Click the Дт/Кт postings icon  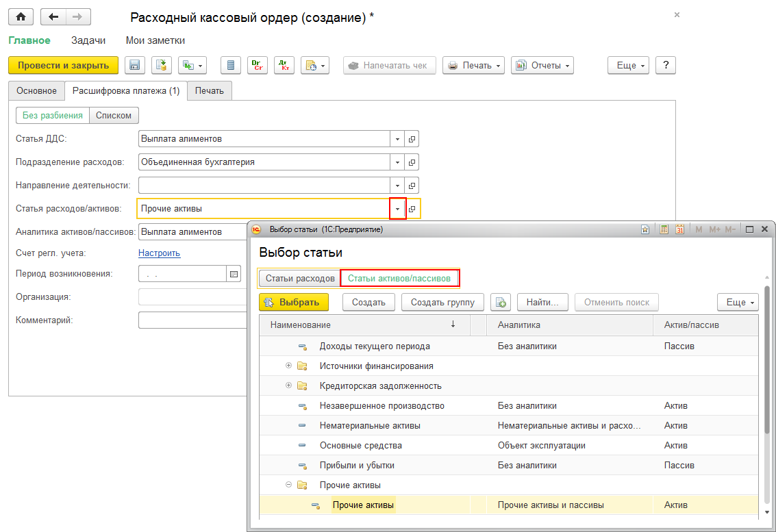[284, 66]
